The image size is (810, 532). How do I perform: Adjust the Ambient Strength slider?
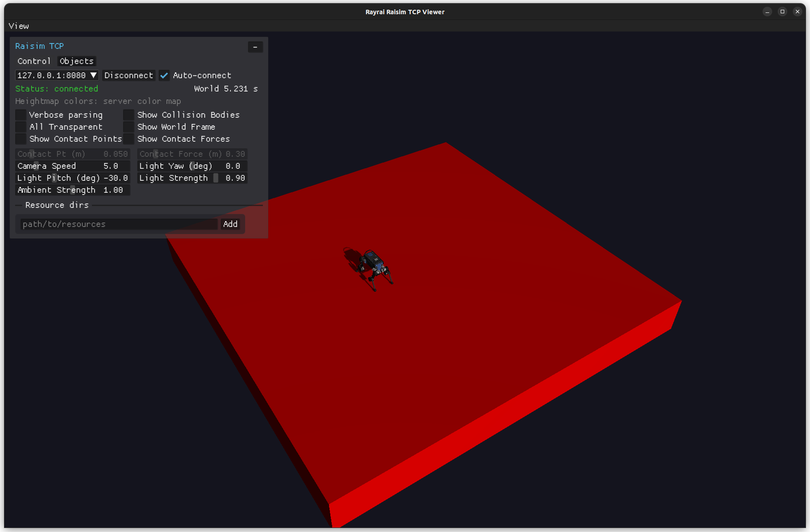point(72,190)
